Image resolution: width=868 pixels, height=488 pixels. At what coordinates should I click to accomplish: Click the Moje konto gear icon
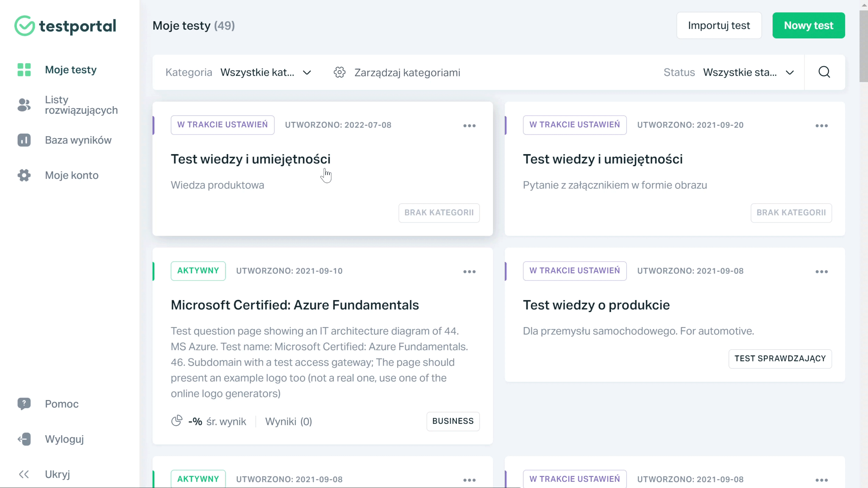pyautogui.click(x=24, y=175)
